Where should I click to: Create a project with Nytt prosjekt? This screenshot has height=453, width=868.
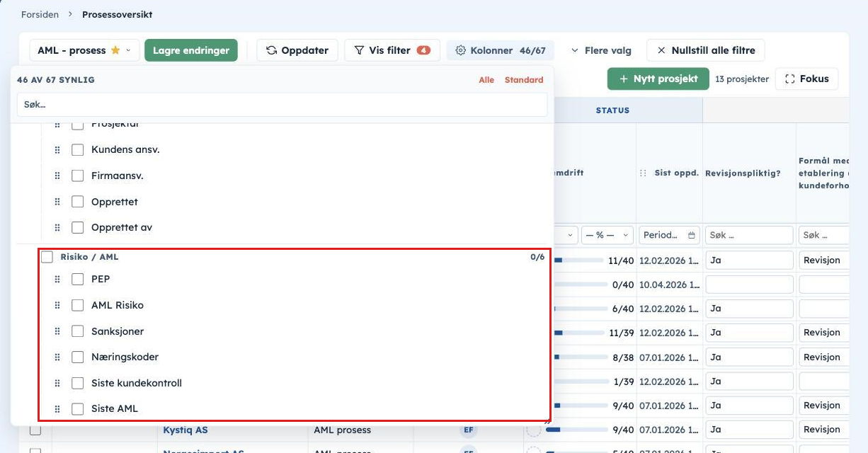point(658,79)
